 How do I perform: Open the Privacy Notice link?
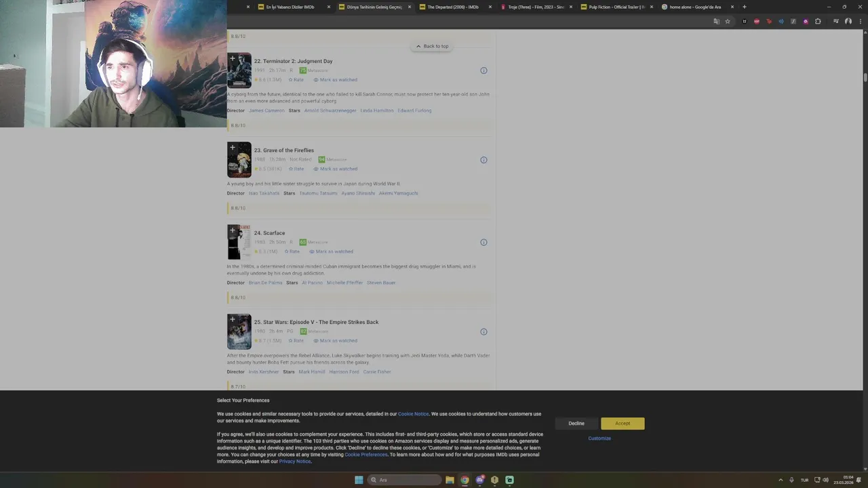295,462
